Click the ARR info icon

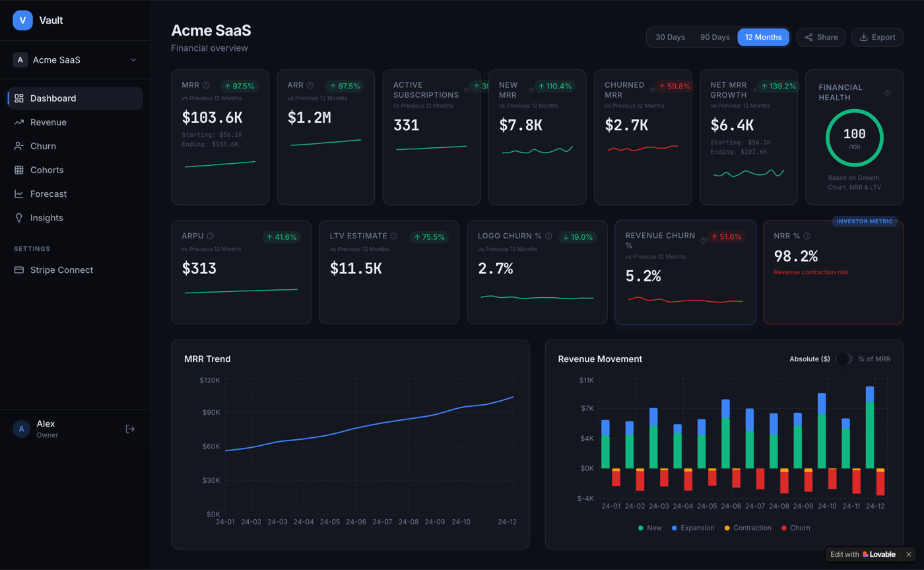pyautogui.click(x=310, y=85)
